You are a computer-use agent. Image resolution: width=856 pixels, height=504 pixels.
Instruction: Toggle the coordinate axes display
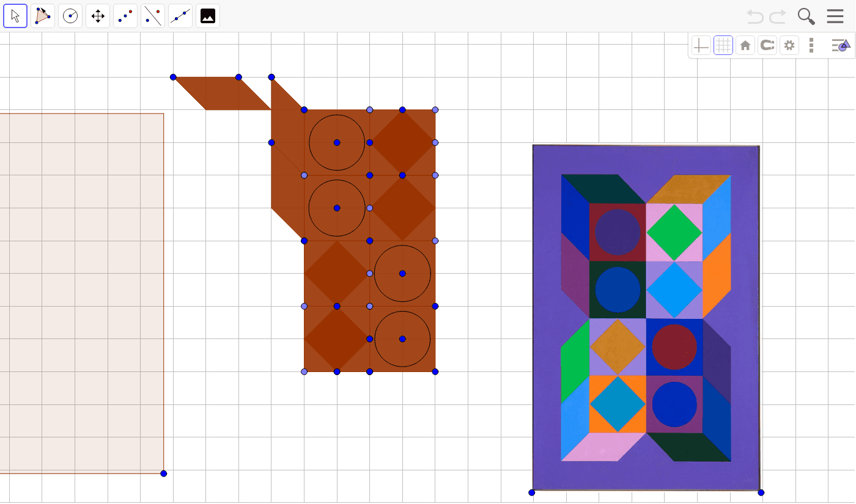click(701, 45)
